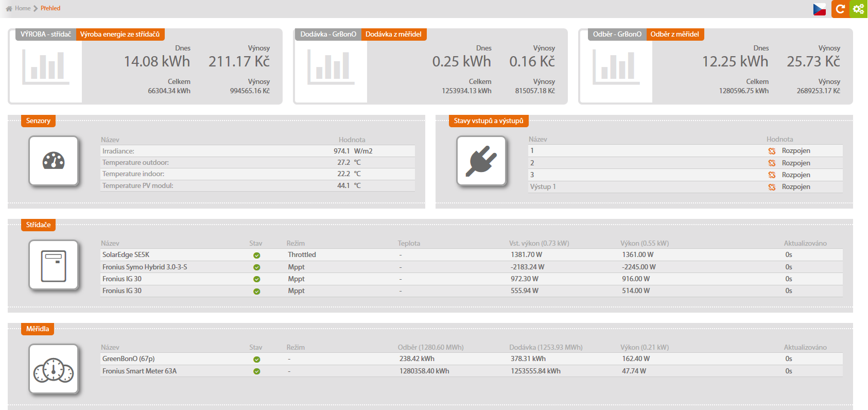Select the Fronius Symo Hybrid 3.0-3-S row

pyautogui.click(x=145, y=267)
